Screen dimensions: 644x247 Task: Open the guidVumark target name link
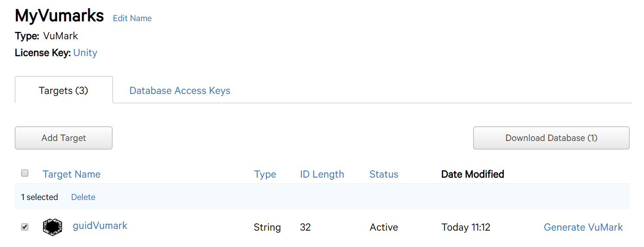100,225
